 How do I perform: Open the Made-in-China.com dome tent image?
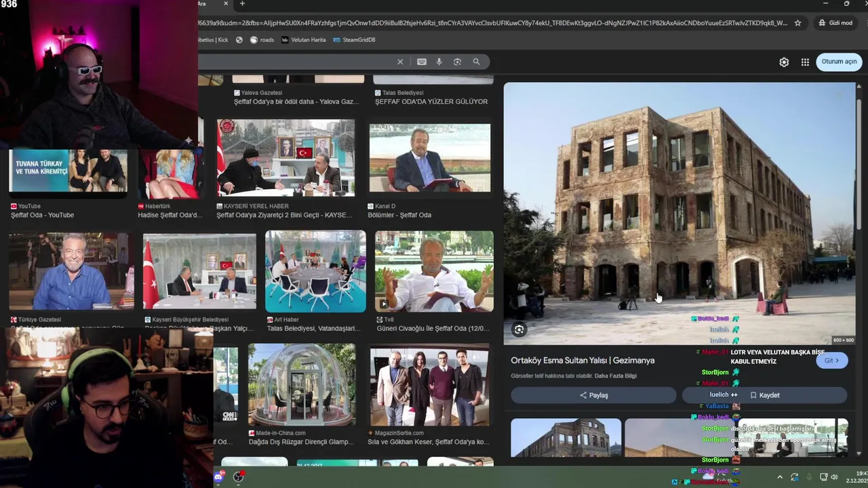coord(302,384)
